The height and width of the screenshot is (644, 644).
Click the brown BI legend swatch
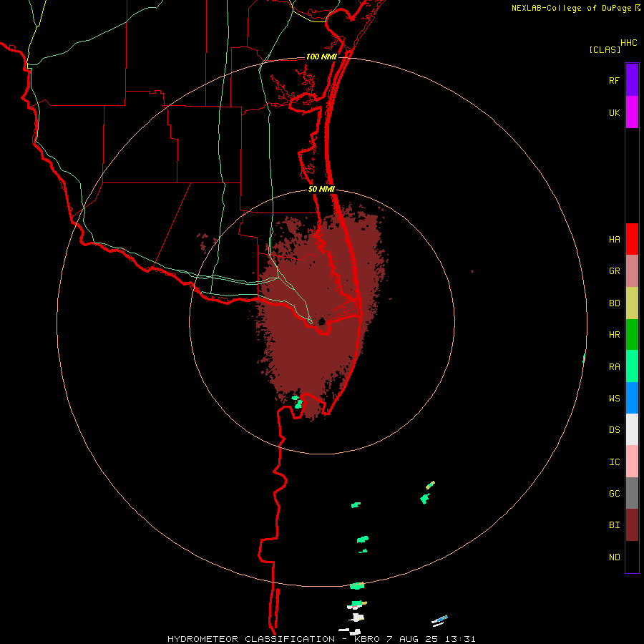pyautogui.click(x=632, y=525)
